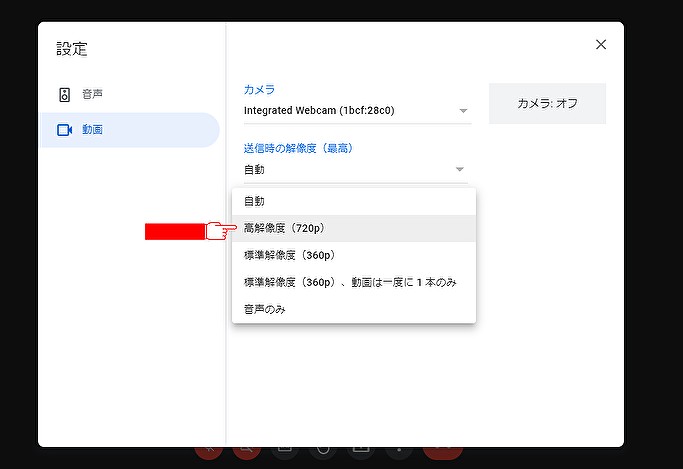Open the 送信時の解像度 dropdown showing 自動
683x469 pixels.
355,170
